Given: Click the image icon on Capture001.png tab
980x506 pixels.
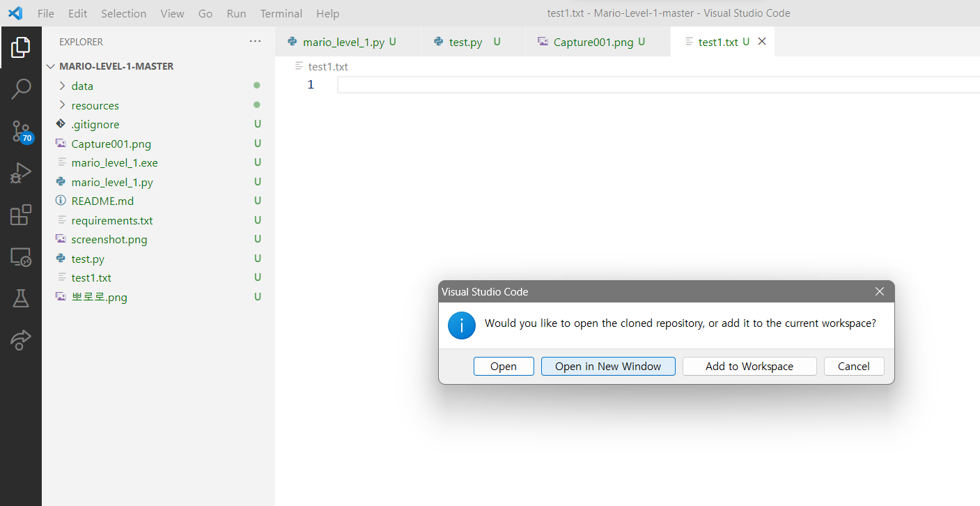Looking at the screenshot, I should pos(543,42).
